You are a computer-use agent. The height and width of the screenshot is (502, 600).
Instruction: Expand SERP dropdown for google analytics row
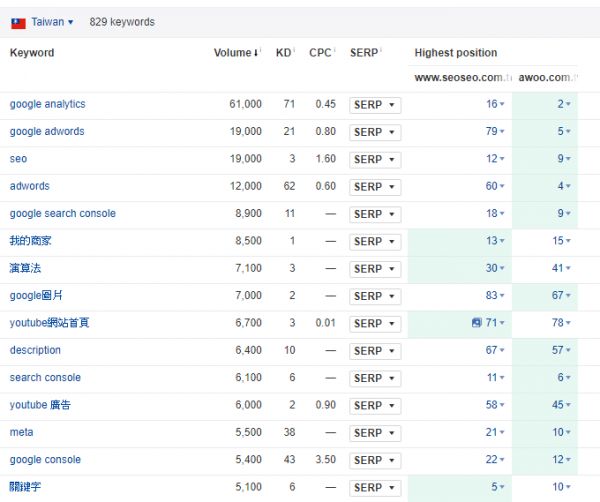coord(375,105)
